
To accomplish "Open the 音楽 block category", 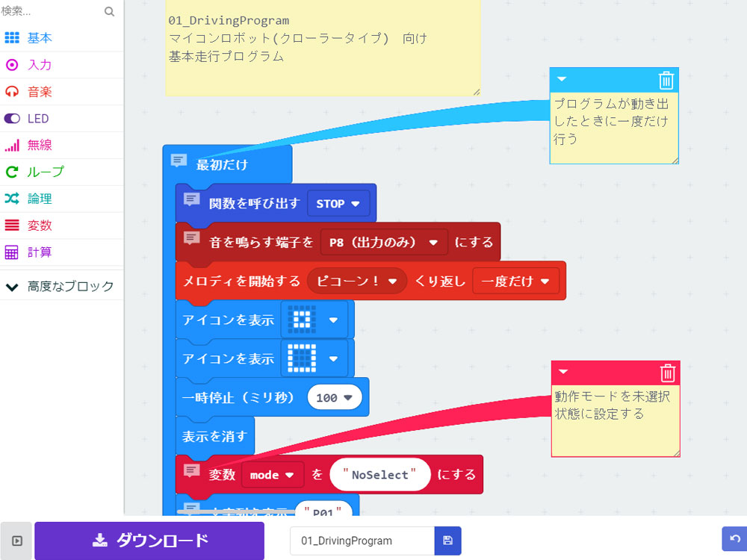I will point(40,92).
